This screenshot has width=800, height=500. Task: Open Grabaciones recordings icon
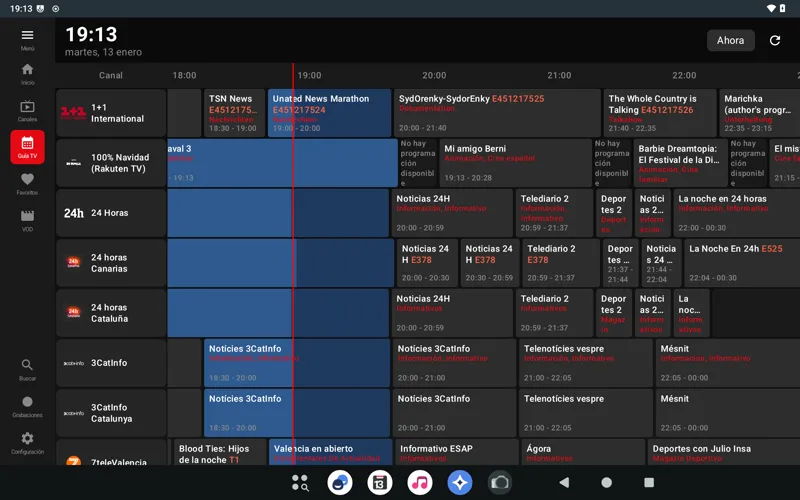(27, 405)
